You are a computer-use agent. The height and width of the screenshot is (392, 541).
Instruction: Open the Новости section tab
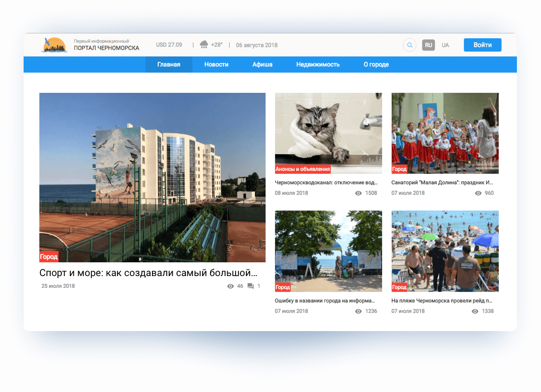(216, 64)
